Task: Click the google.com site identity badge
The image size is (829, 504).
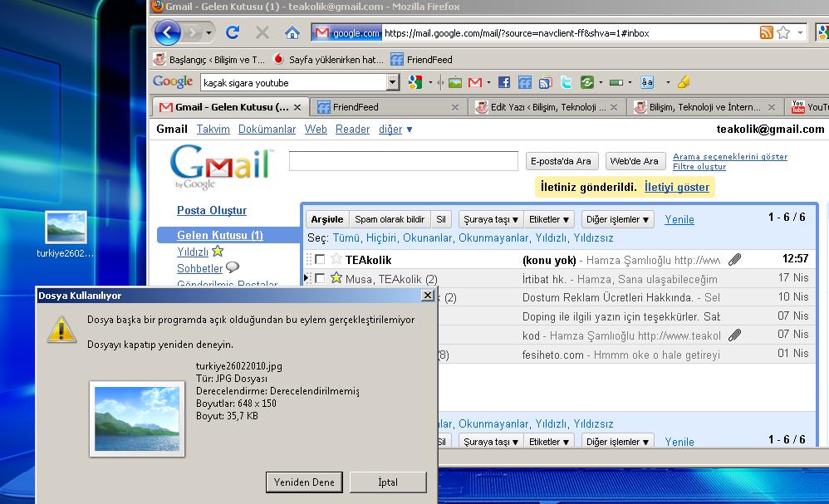Action: click(x=347, y=32)
